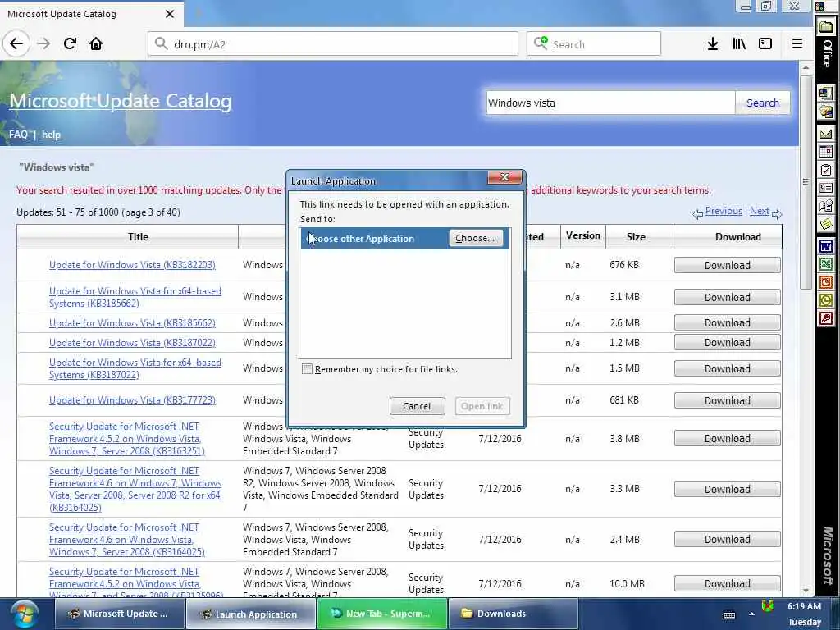840x630 pixels.
Task: Switch to Downloads taskbar item
Action: click(514, 614)
